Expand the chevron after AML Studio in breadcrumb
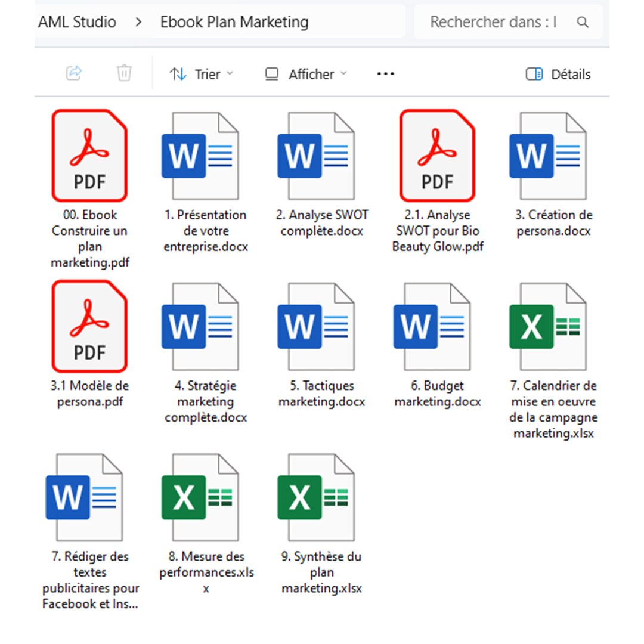 (138, 22)
